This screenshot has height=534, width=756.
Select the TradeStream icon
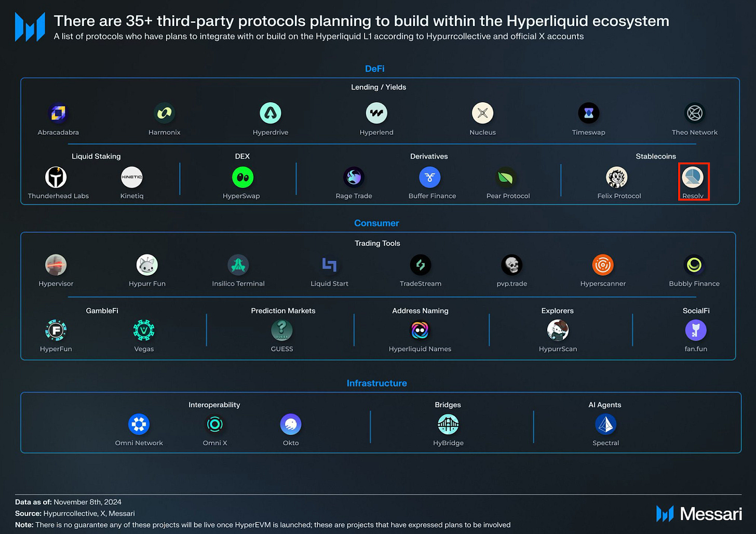click(x=421, y=265)
